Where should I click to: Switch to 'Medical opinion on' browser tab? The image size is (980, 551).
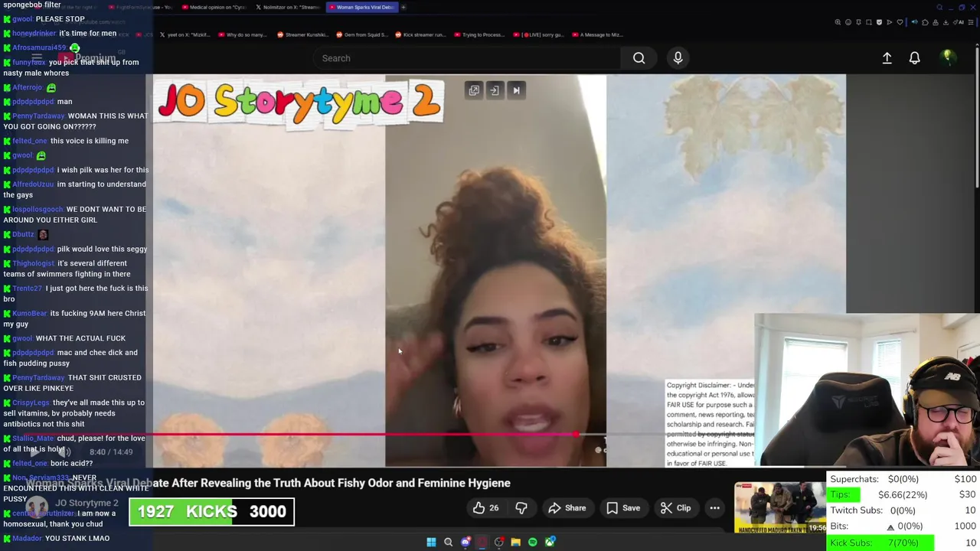[x=214, y=7]
